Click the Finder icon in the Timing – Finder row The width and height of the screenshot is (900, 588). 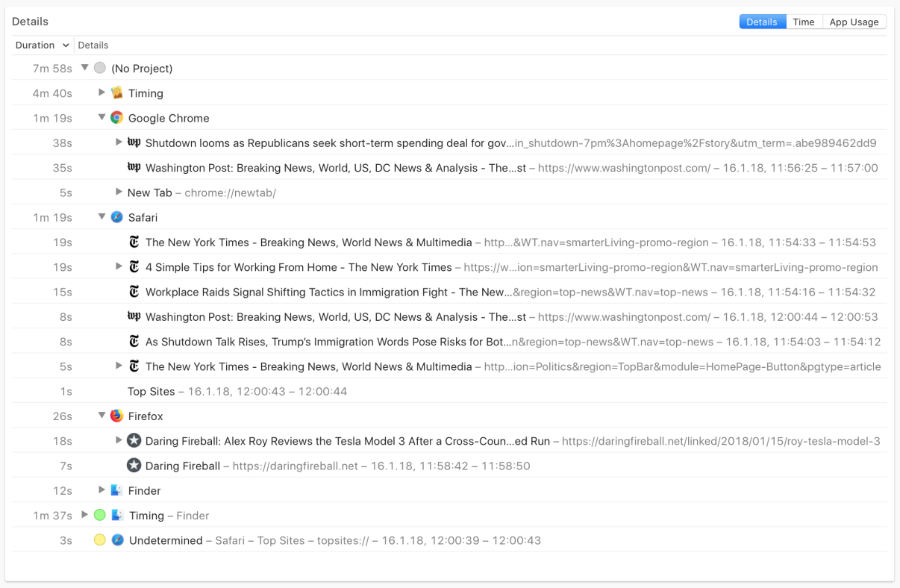[117, 515]
